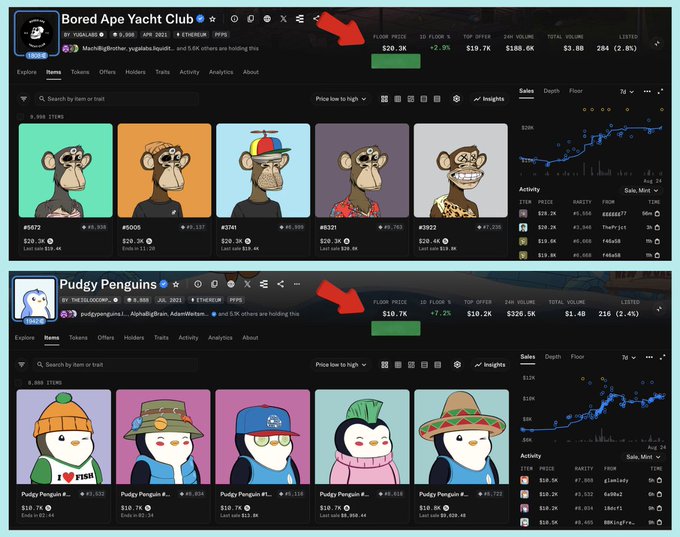The height and width of the screenshot is (537, 680).
Task: Expand the Bored Ape sales chart to fullscreen
Action: click(660, 92)
